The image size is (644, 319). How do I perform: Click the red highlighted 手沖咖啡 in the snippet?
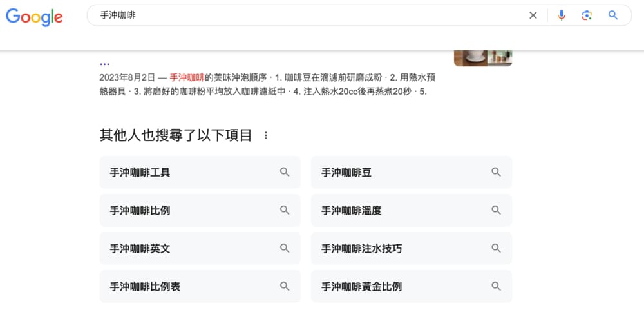click(187, 78)
